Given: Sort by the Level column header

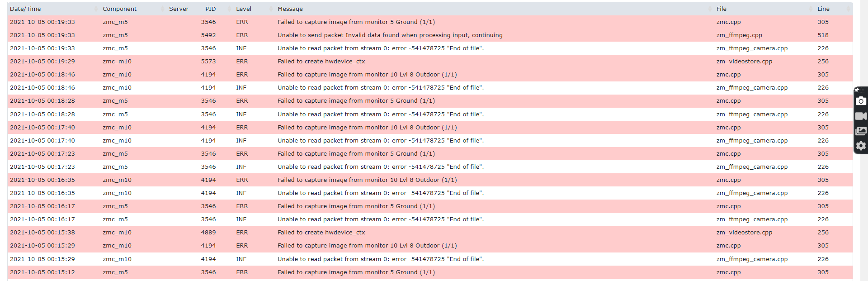Looking at the screenshot, I should click(244, 9).
